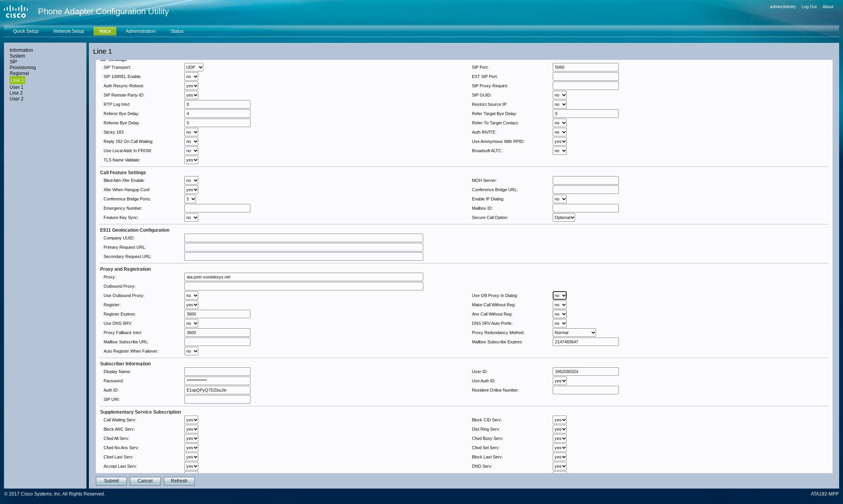Click the Password field

pos(217,381)
